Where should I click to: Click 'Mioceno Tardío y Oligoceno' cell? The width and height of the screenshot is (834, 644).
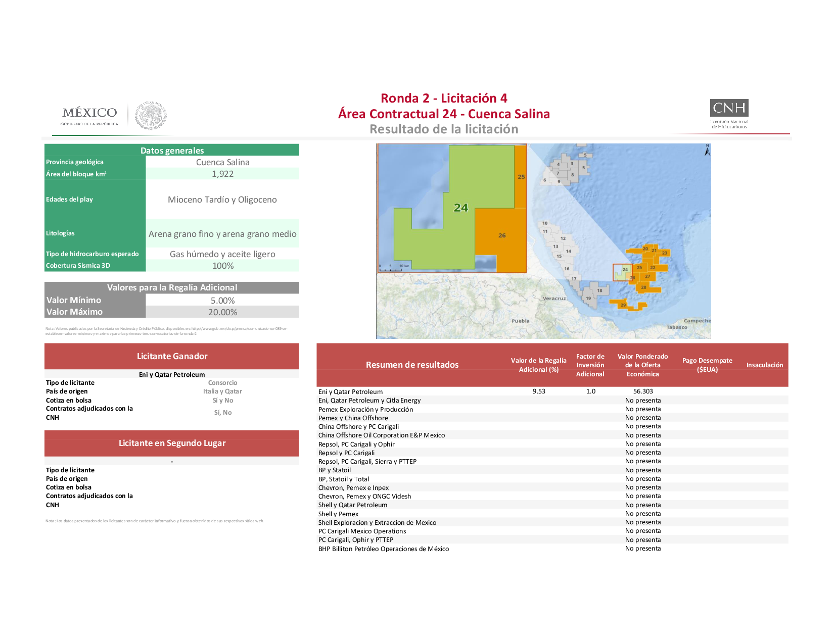coord(222,200)
